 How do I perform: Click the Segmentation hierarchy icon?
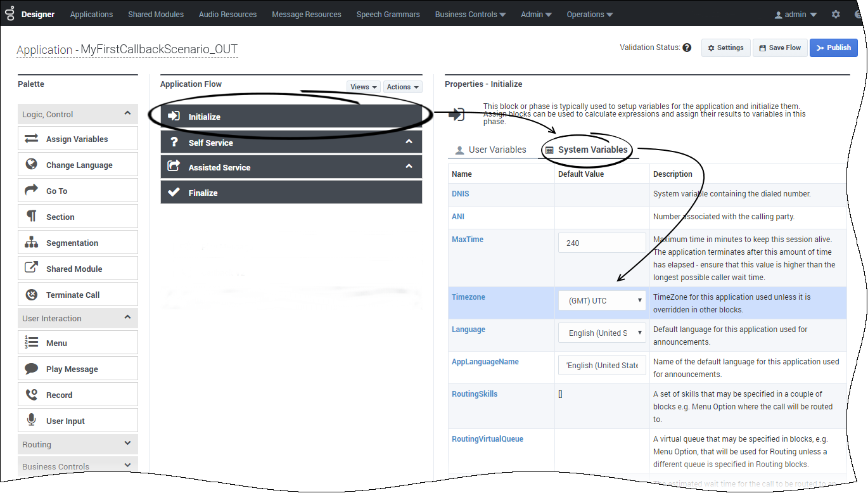coord(31,243)
